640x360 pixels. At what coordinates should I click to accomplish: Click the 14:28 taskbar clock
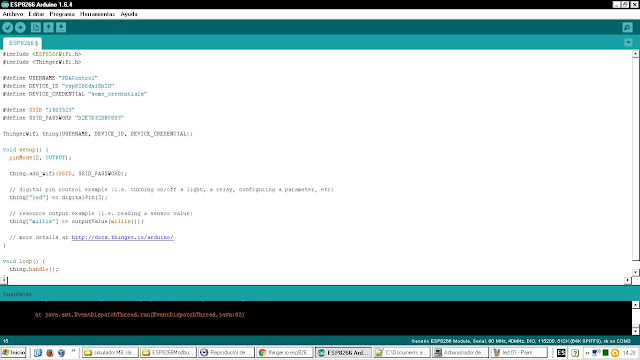click(629, 353)
